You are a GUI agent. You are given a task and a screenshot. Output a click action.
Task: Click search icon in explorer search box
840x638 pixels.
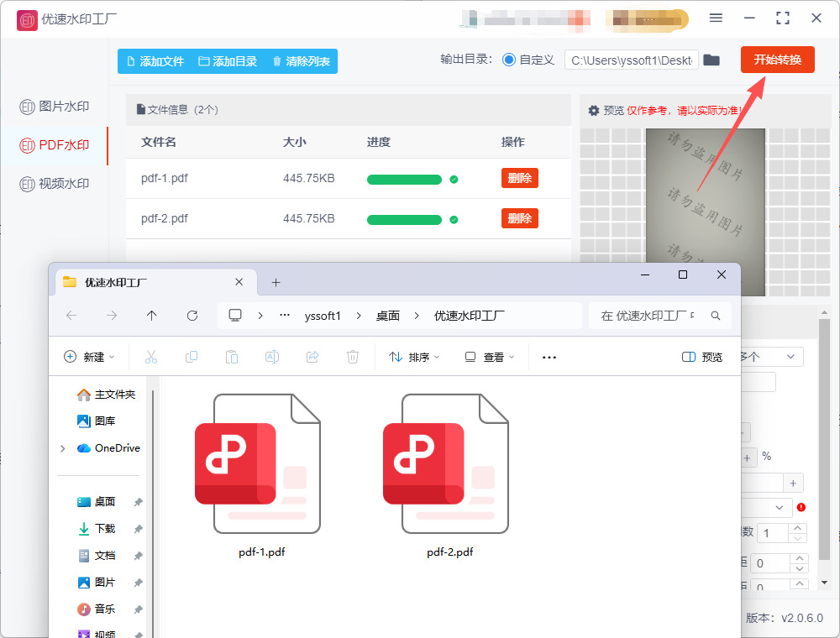(716, 316)
